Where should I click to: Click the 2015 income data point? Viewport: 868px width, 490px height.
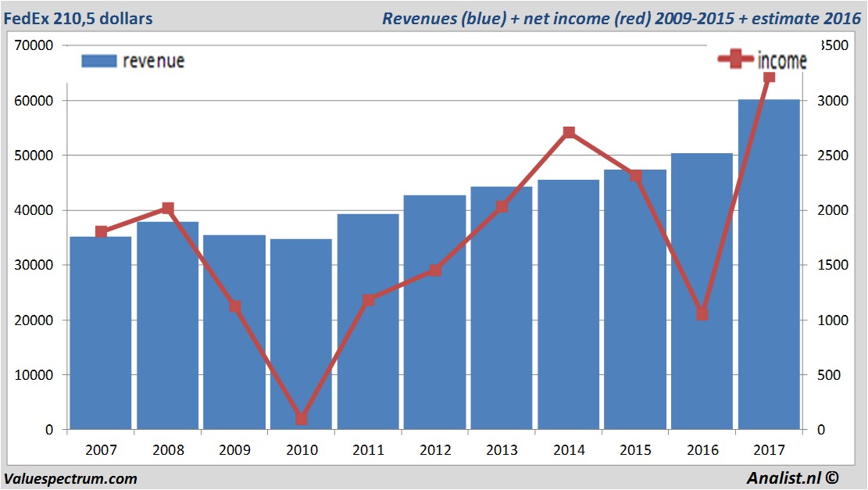(x=635, y=176)
